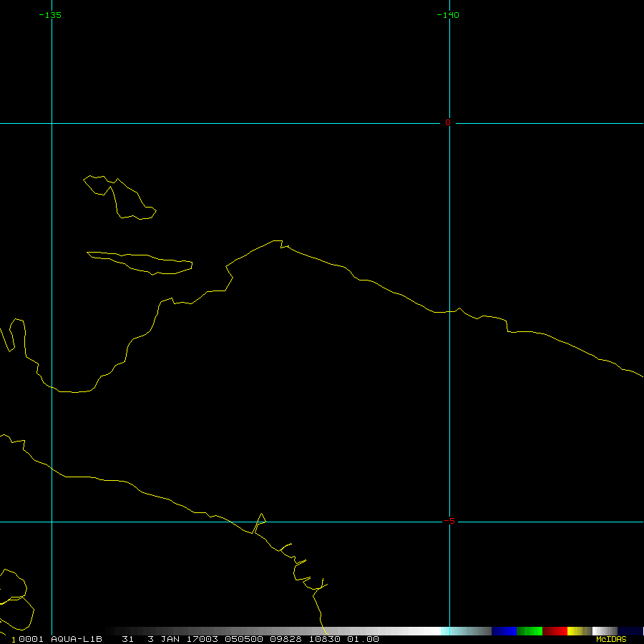Image resolution: width=644 pixels, height=644 pixels.
Task: Click the intersection of -140 and equator lines
Action: pos(449,123)
